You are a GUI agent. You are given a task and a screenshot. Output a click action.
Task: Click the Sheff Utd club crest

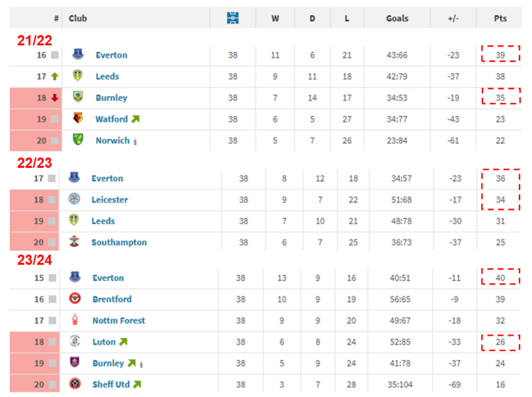[75, 384]
